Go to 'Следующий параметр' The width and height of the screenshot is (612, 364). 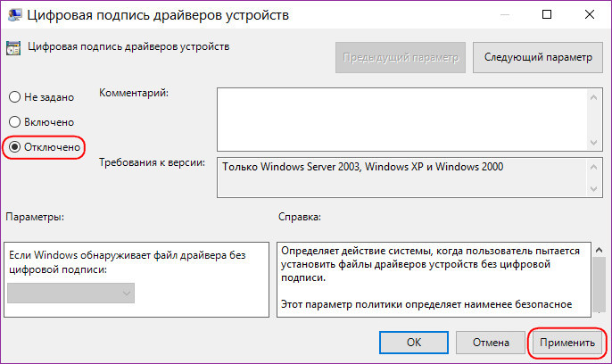click(537, 57)
